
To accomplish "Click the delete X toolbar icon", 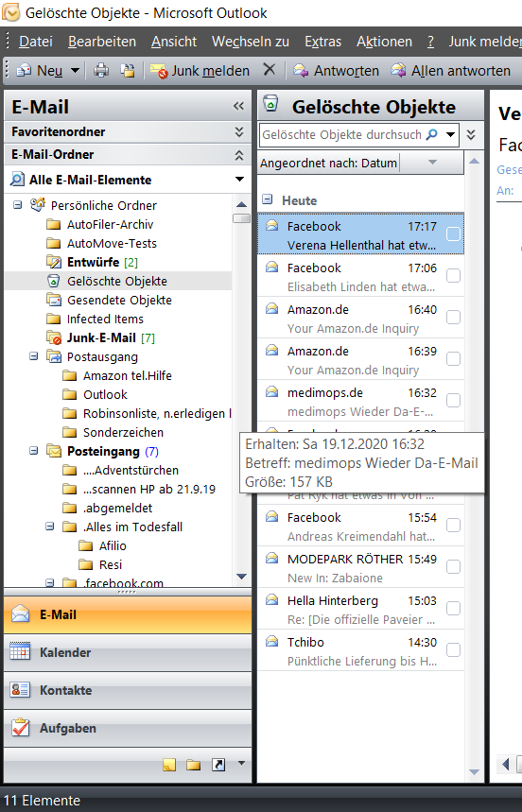I will 269,69.
